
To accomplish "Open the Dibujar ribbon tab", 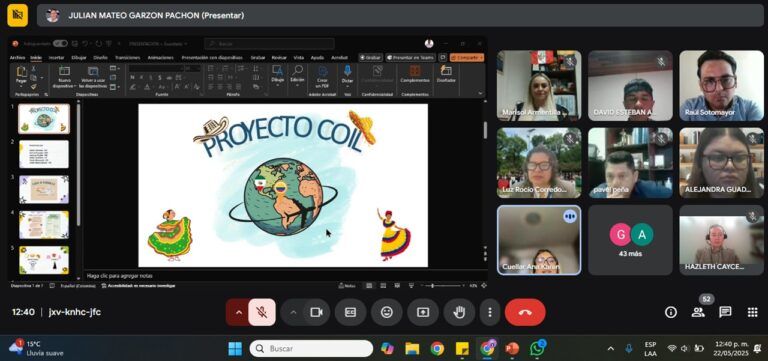I will tap(79, 58).
